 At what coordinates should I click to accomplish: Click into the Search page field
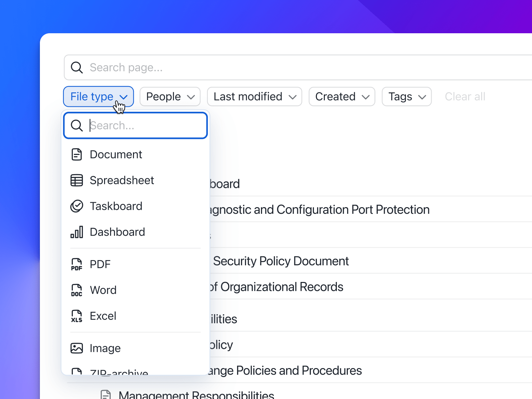[x=299, y=67]
